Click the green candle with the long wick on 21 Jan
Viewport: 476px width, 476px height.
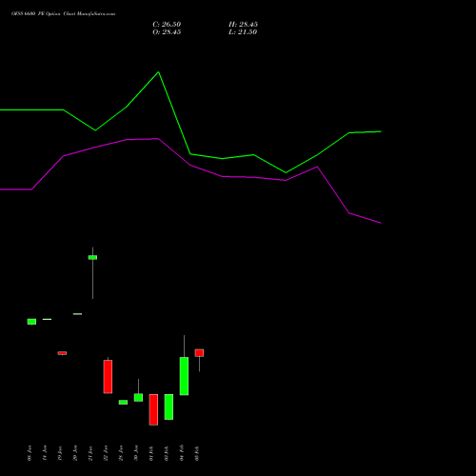click(92, 257)
